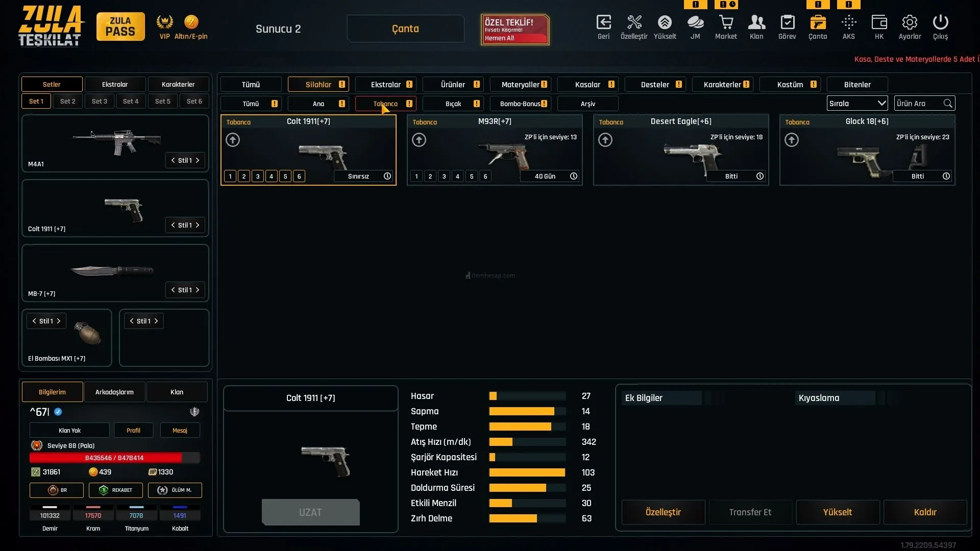Screen dimensions: 980x551
Task: Open the Sırala sort dropdown
Action: (x=857, y=104)
